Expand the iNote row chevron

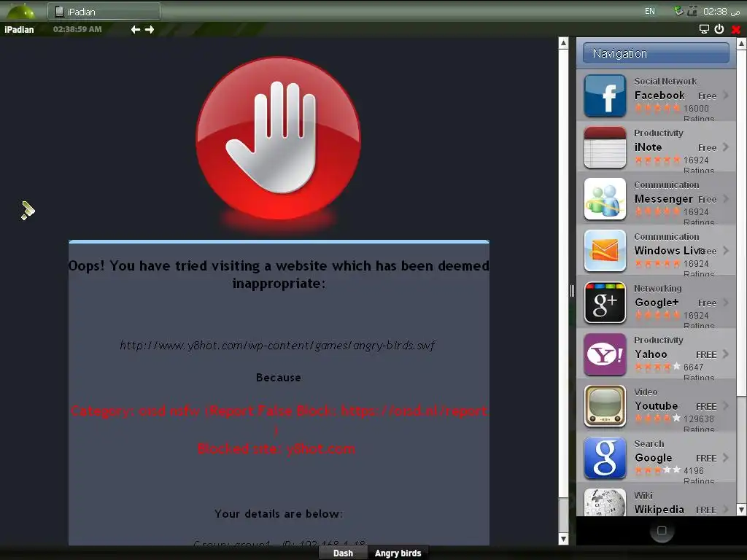[x=726, y=147]
